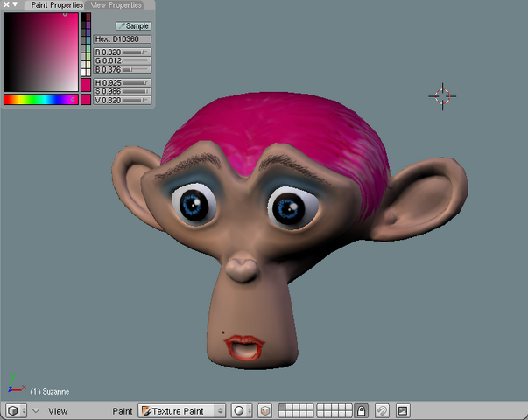Screen dimensions: 528x420
Task: Choose the indigo blue palette swatch
Action: [x=88, y=32]
